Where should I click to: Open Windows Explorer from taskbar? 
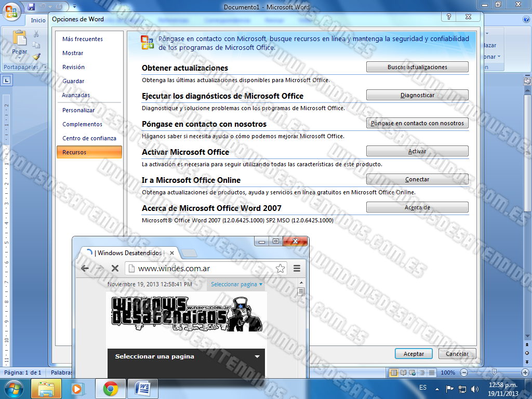pos(46,389)
